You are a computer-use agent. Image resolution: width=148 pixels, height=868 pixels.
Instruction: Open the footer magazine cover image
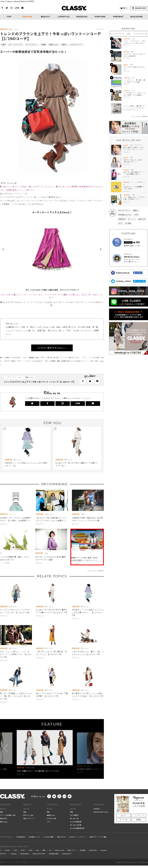(x=123, y=804)
